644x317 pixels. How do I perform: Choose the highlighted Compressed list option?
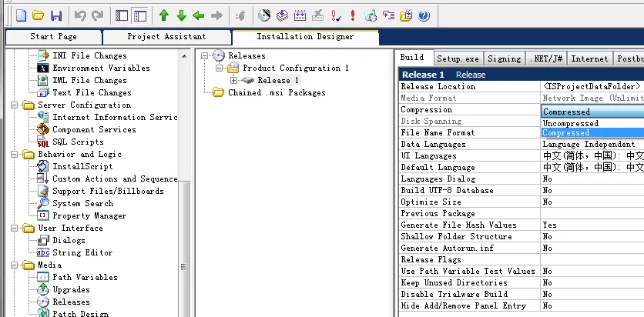click(592, 132)
